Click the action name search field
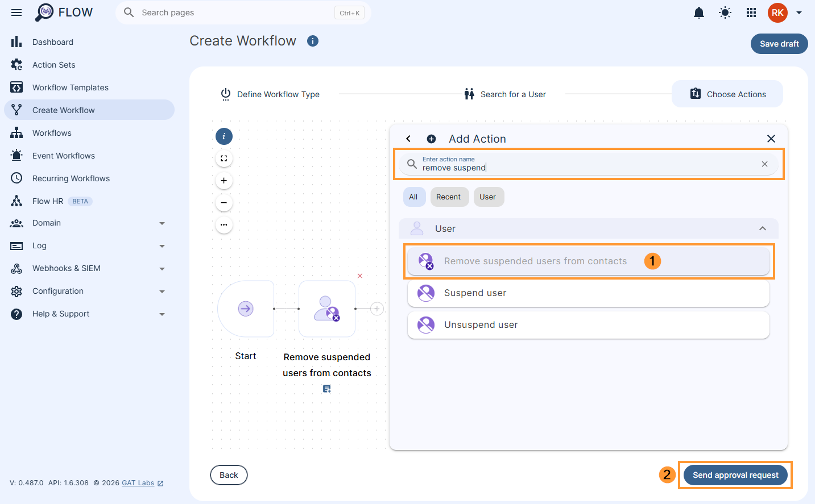This screenshot has width=815, height=504. click(588, 164)
